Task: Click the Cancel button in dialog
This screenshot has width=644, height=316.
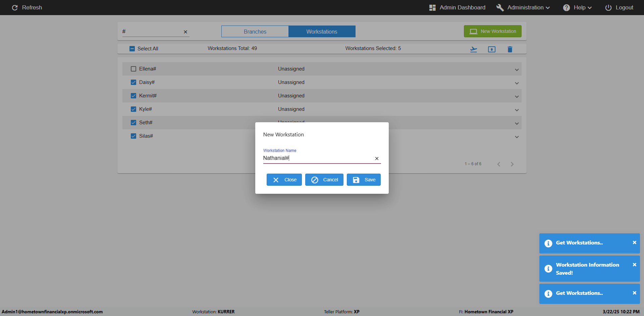Action: 324,180
